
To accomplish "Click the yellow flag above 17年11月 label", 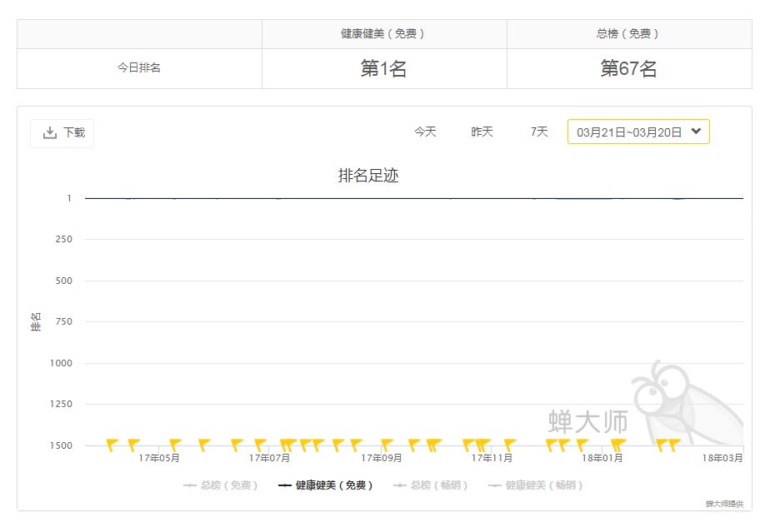I will (483, 445).
